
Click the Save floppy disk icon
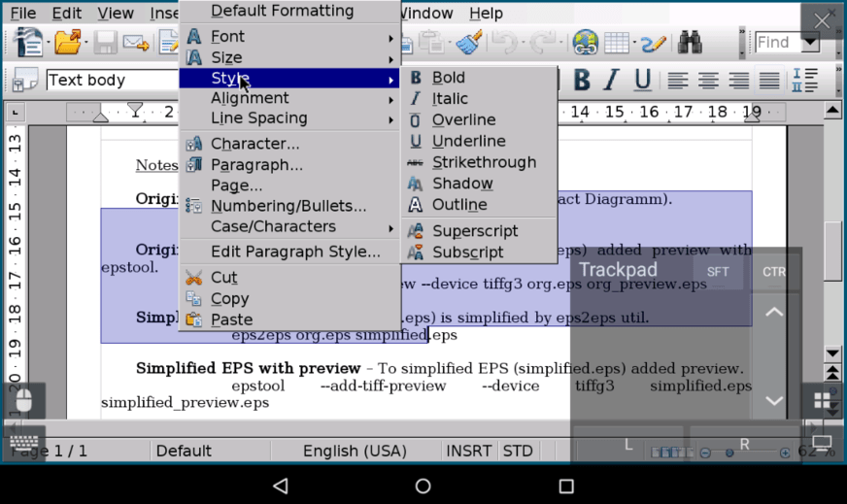pyautogui.click(x=105, y=42)
